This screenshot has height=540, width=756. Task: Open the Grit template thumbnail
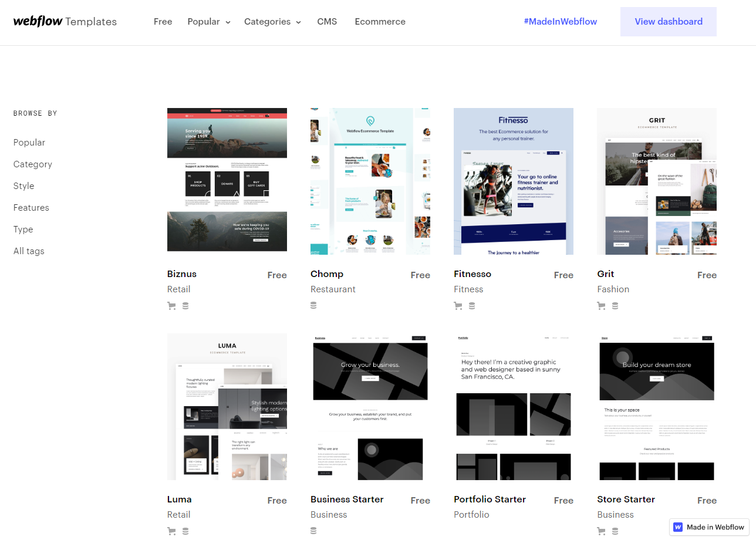click(x=657, y=181)
